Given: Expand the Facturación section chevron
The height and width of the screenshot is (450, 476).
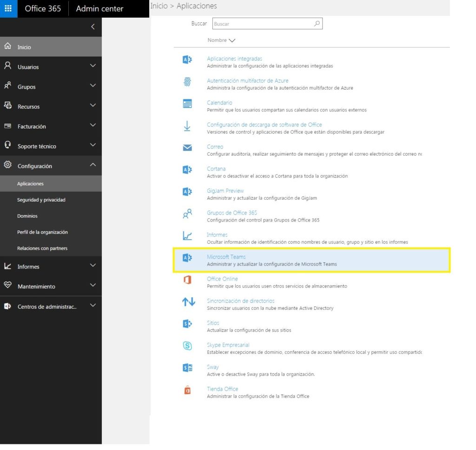Looking at the screenshot, I should pyautogui.click(x=93, y=125).
